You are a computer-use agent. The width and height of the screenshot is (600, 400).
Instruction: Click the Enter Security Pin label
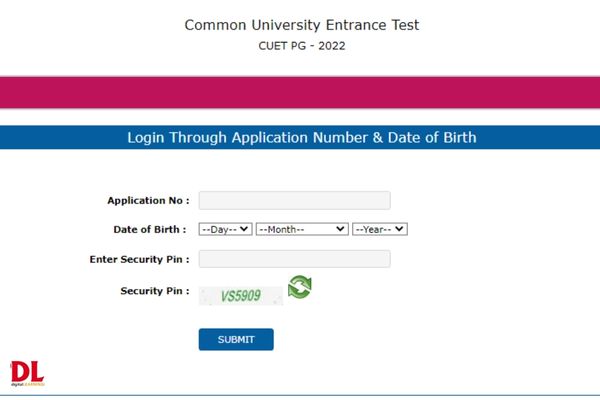point(140,260)
